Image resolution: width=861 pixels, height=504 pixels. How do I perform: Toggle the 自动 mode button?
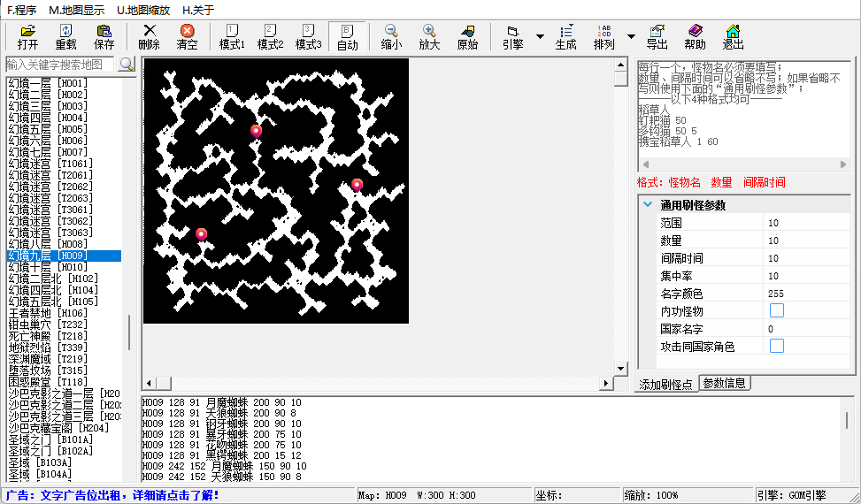click(x=347, y=37)
